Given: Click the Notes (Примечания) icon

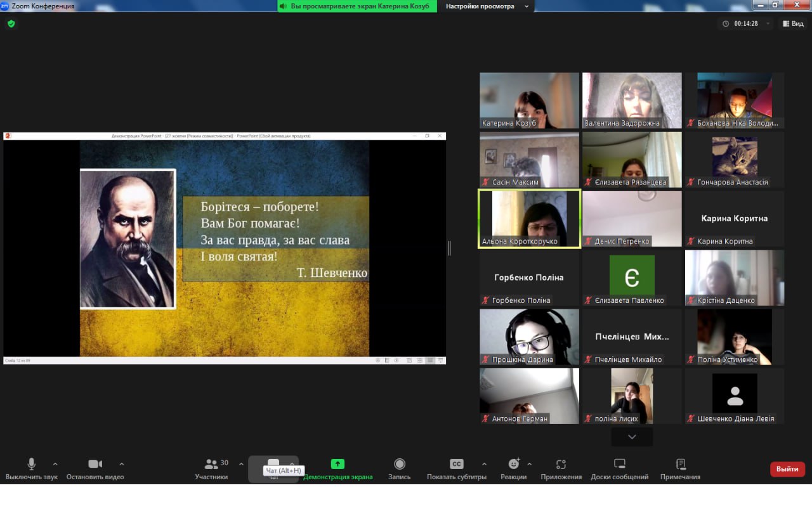Looking at the screenshot, I should [x=680, y=465].
